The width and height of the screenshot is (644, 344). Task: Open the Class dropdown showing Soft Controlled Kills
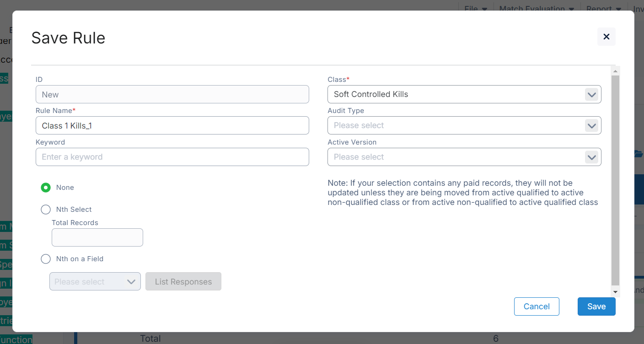pos(457,95)
